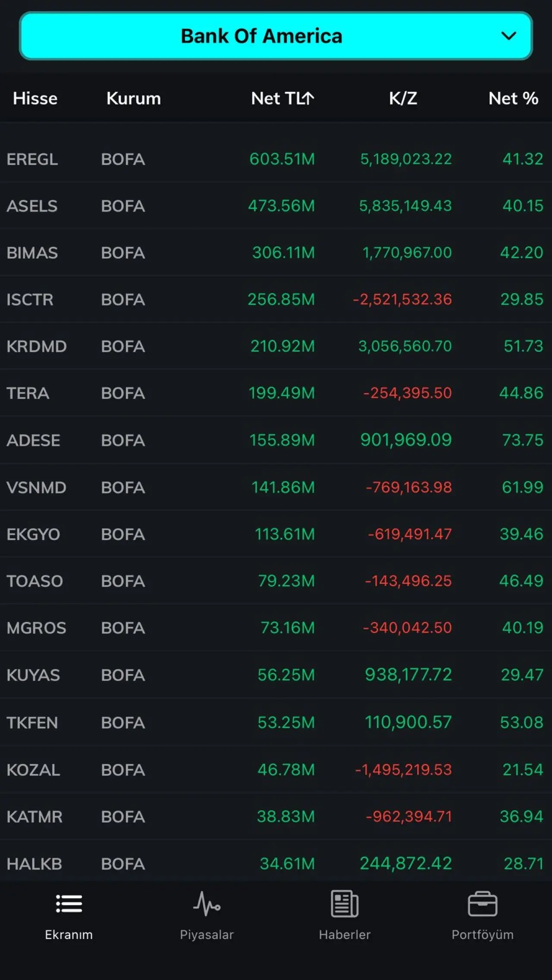
Task: Tap the Piyasalar pulse icon
Action: 207,903
